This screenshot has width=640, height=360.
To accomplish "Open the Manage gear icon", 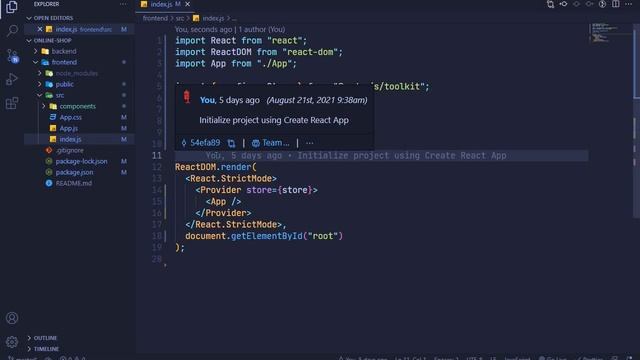I will click(12, 342).
